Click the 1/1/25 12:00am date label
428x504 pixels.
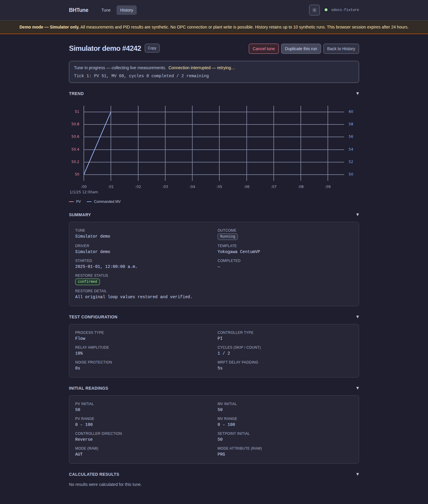84,192
